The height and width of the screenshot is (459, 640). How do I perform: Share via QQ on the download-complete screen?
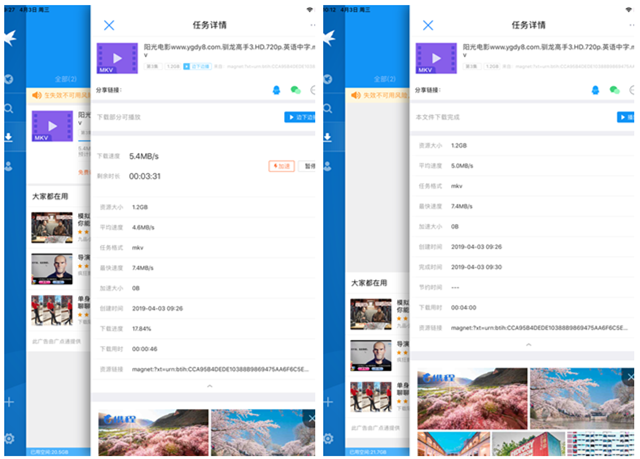[x=595, y=90]
